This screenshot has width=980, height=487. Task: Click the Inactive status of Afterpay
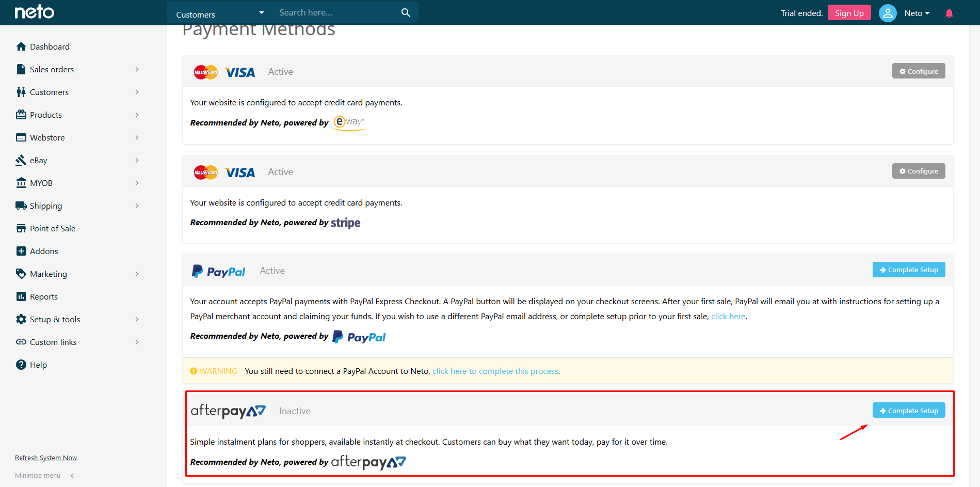point(295,411)
